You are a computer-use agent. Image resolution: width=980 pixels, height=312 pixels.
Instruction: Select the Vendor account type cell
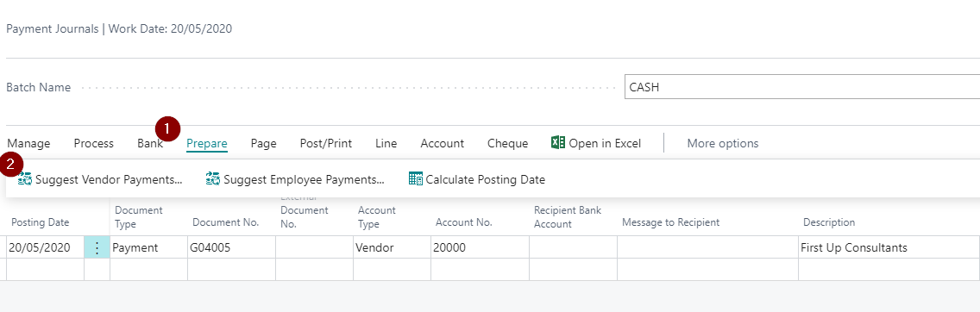click(x=392, y=247)
